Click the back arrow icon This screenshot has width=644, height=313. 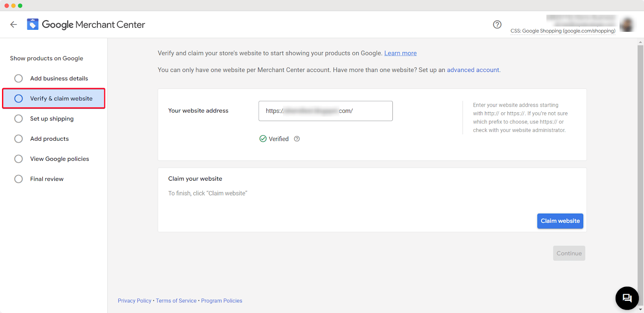click(14, 25)
